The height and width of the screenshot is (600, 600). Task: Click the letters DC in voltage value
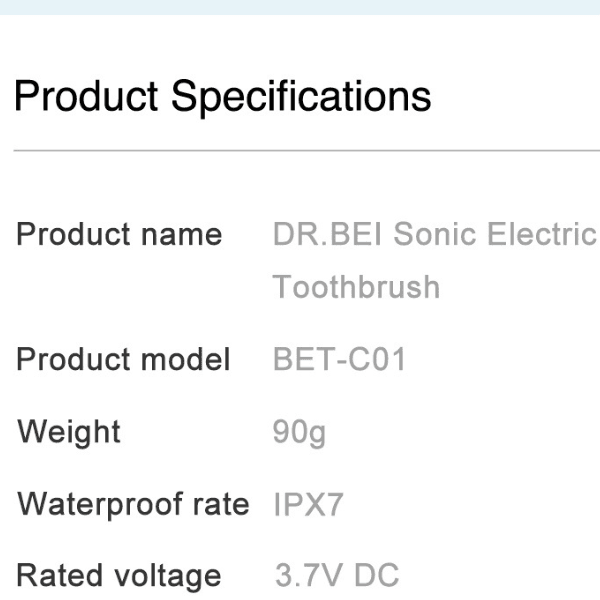coord(376,576)
